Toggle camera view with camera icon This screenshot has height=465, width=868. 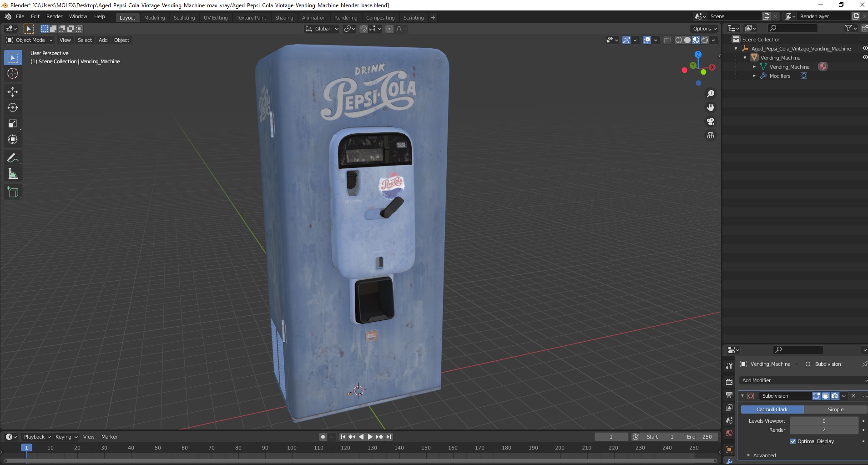(x=710, y=121)
